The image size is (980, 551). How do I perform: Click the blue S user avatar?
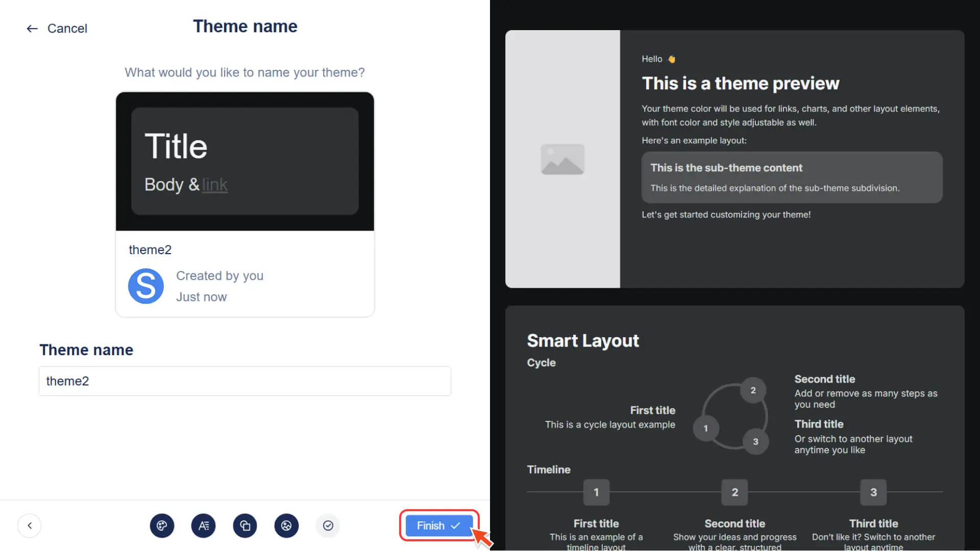[x=146, y=286]
